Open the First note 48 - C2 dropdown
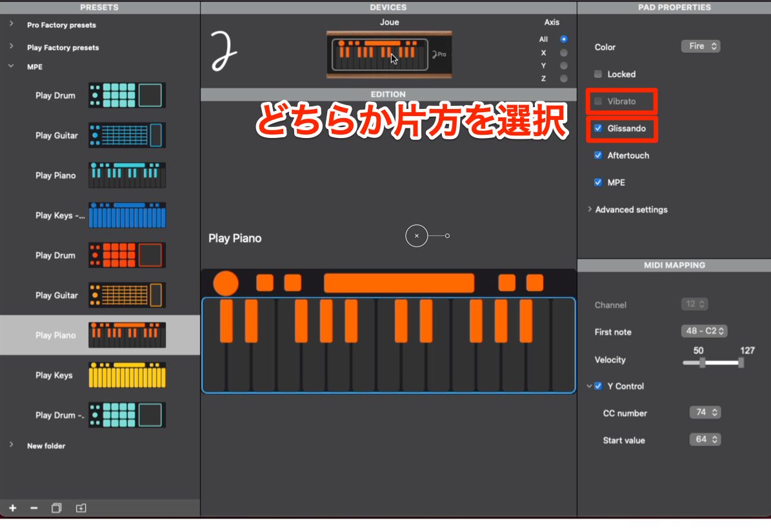Viewport: 771px width, 532px height. pyautogui.click(x=704, y=331)
